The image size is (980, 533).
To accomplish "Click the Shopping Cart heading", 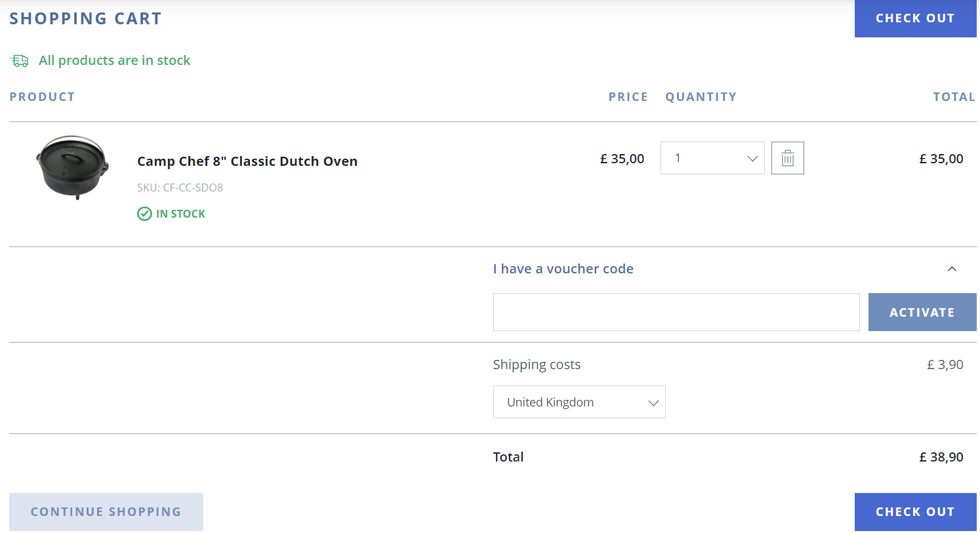I will 85,18.
